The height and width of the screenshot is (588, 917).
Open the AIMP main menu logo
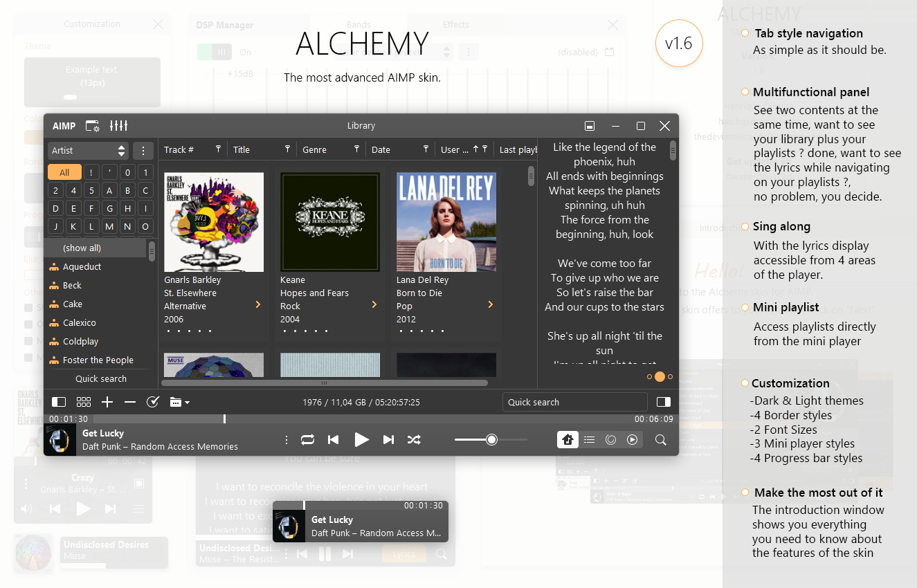coord(64,126)
